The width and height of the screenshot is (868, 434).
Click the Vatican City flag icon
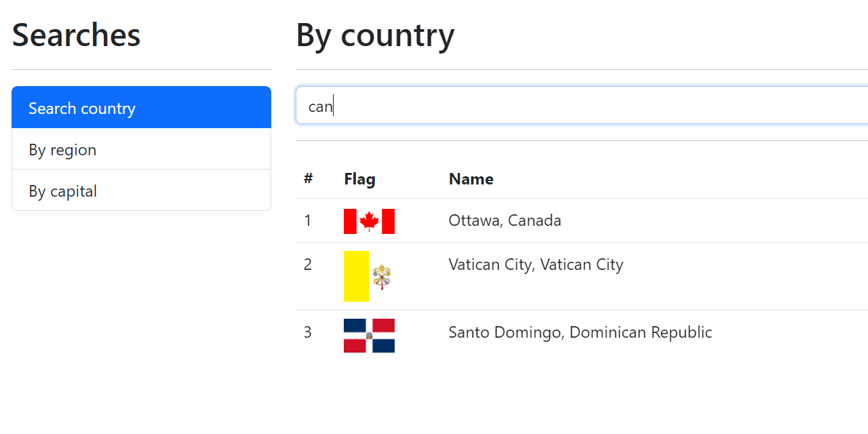pyautogui.click(x=369, y=276)
